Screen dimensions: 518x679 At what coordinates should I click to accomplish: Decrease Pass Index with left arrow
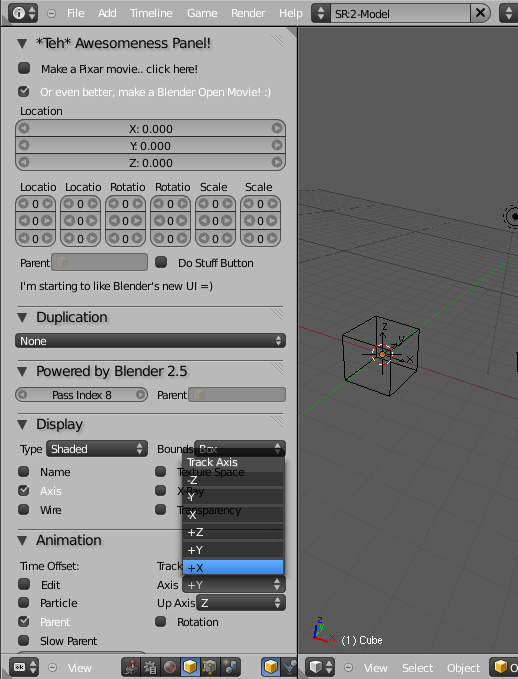tap(23, 394)
